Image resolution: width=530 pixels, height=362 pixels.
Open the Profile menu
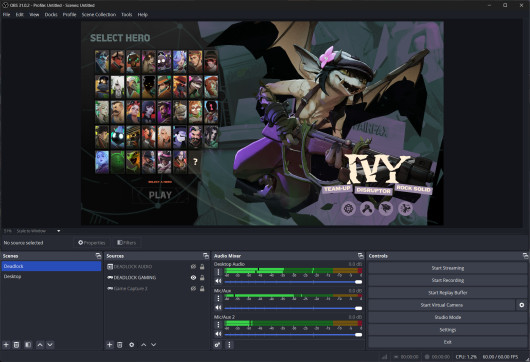69,15
